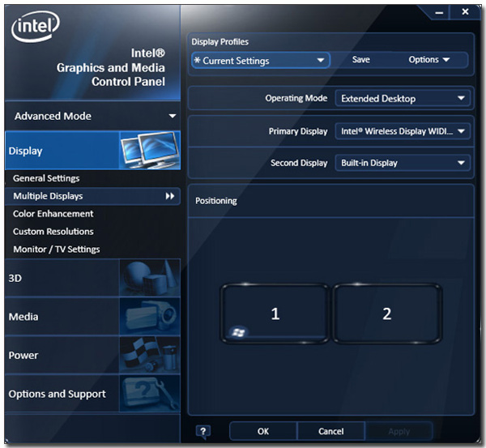This screenshot has width=486, height=448.
Task: Select Multiple Displays
Action: click(x=92, y=196)
